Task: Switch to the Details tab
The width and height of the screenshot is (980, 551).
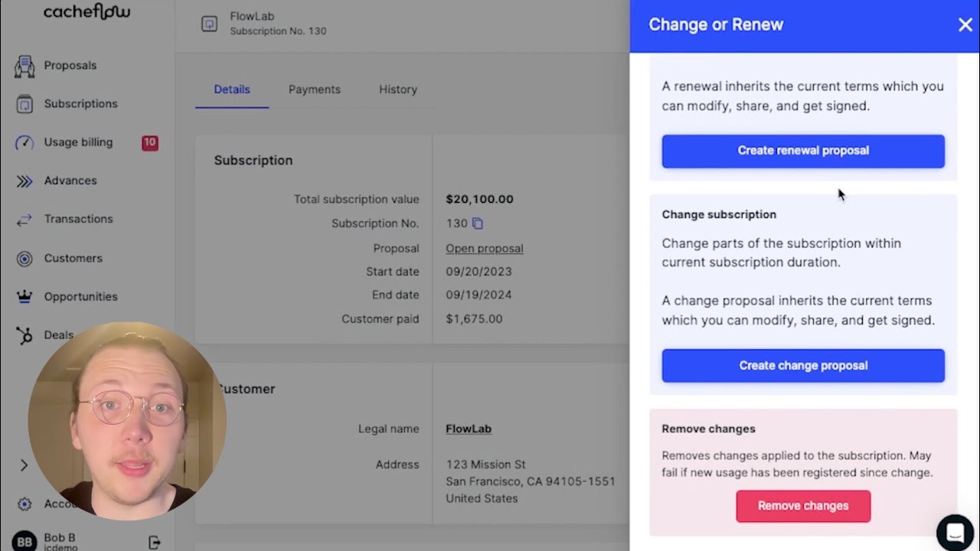Action: pos(232,90)
